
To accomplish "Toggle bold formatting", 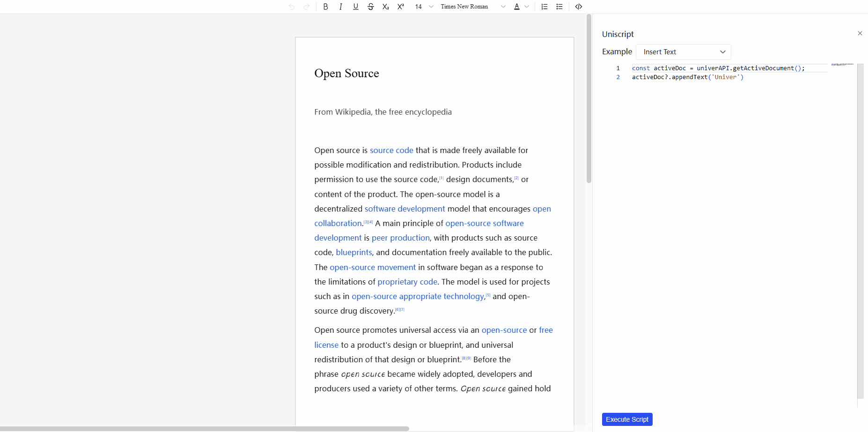I will (x=325, y=7).
